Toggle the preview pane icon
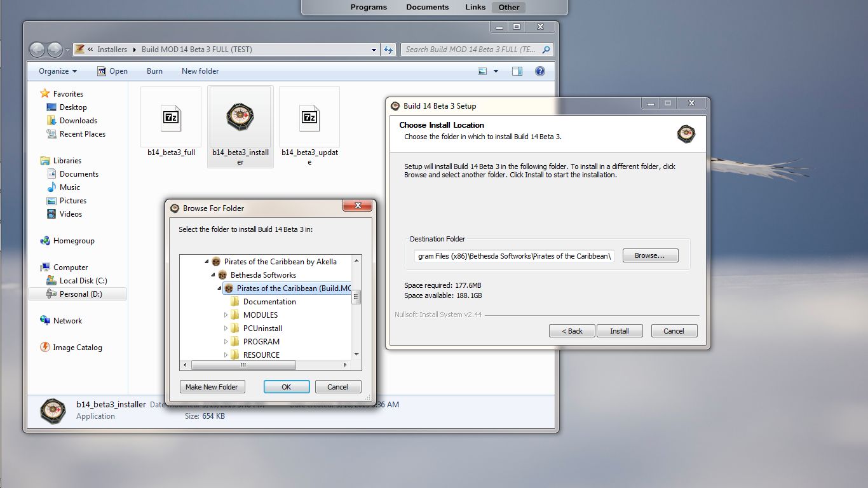Viewport: 868px width, 488px height. [x=517, y=71]
